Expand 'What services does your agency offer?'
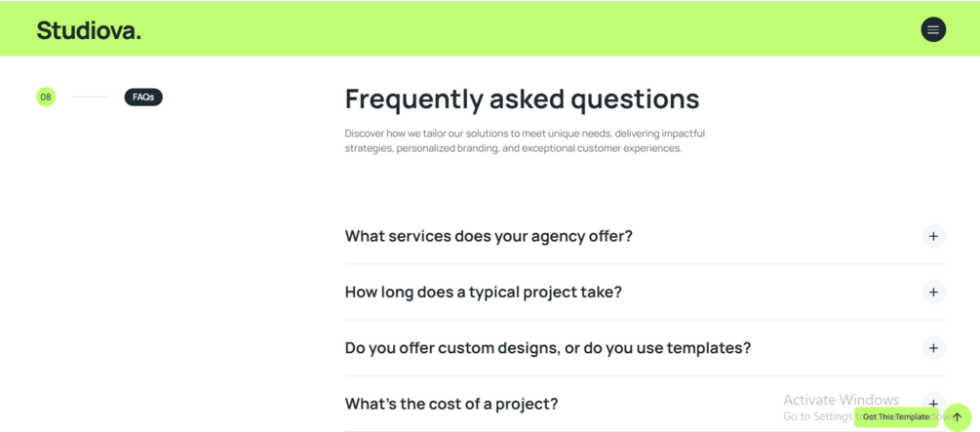 coord(489,236)
